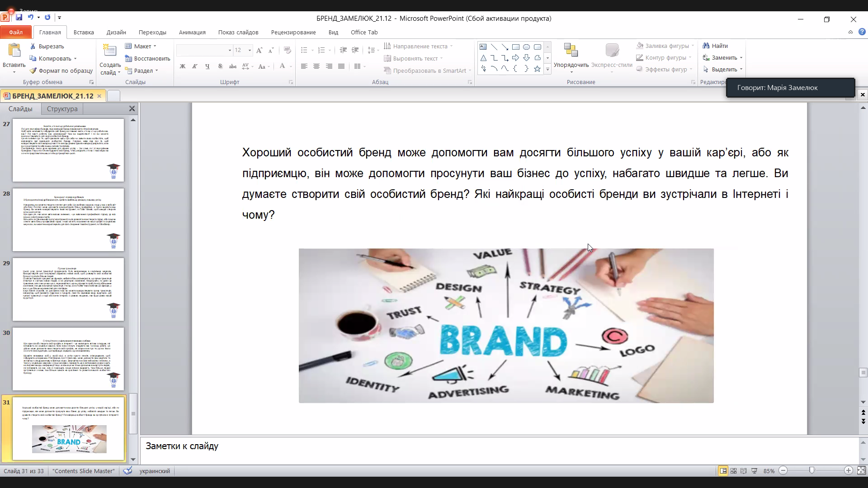Open the font size dropdown showing 12

(x=250, y=50)
